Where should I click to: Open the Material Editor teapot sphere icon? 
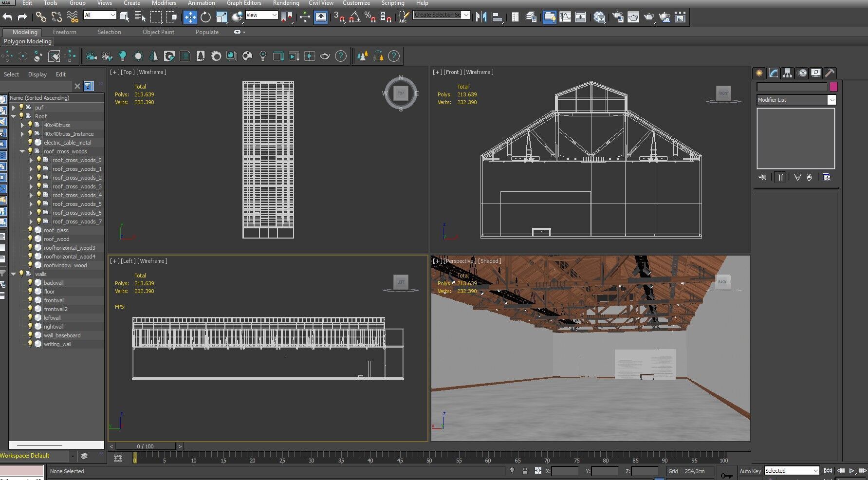(599, 18)
